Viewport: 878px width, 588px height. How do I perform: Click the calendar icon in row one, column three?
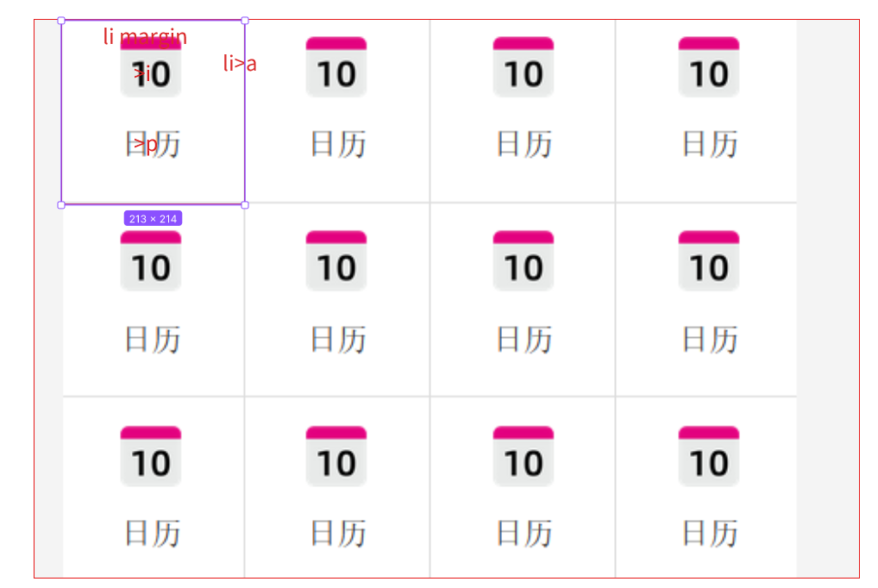pyautogui.click(x=523, y=67)
